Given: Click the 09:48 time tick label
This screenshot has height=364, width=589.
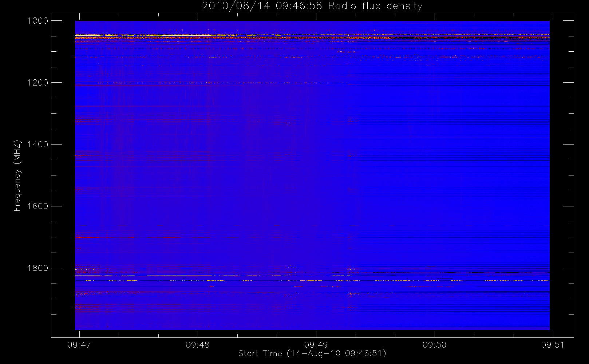Looking at the screenshot, I should (198, 345).
